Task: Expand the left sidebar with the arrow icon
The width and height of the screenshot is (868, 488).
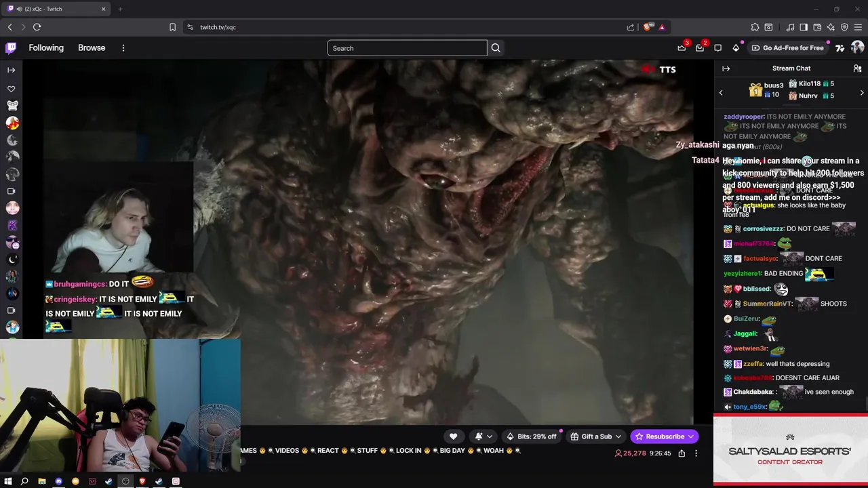Action: click(12, 70)
